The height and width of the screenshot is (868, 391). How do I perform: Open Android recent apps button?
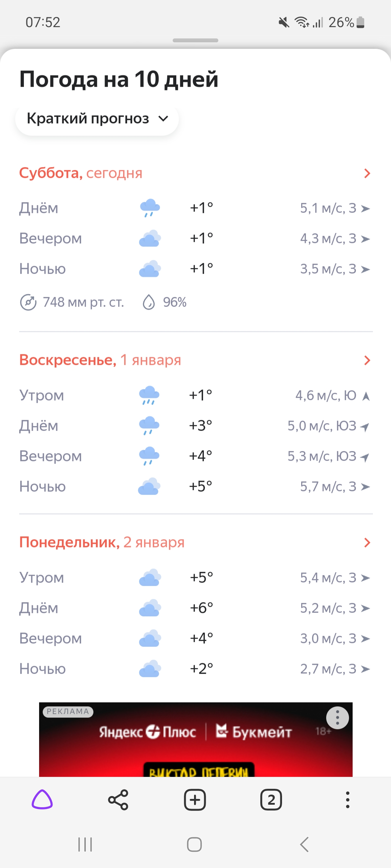85,844
